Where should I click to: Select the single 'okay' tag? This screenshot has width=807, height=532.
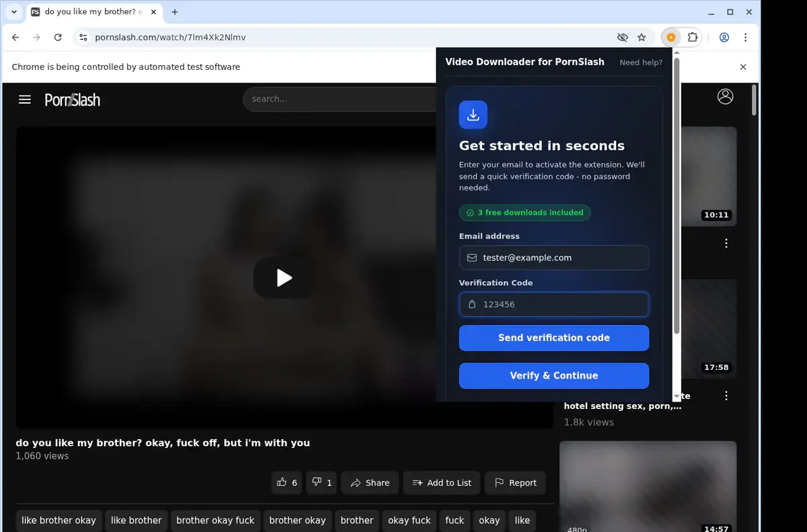tap(490, 521)
